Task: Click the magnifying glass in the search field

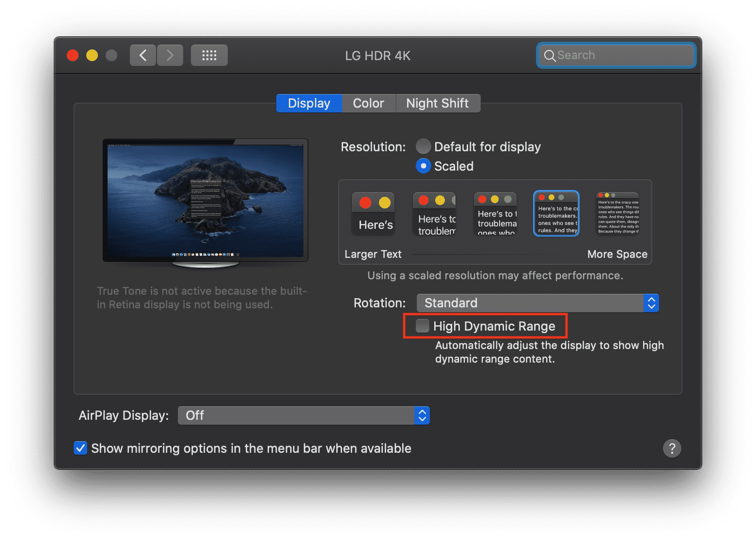Action: point(550,55)
